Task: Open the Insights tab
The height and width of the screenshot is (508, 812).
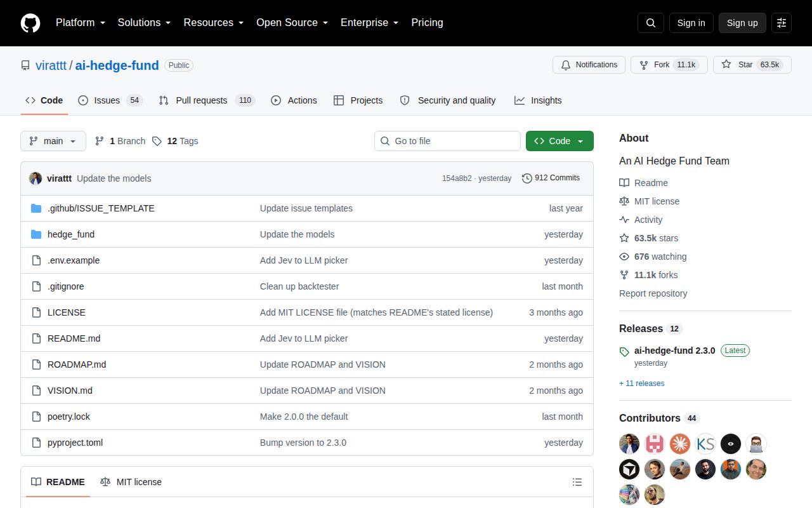Action: click(538, 100)
